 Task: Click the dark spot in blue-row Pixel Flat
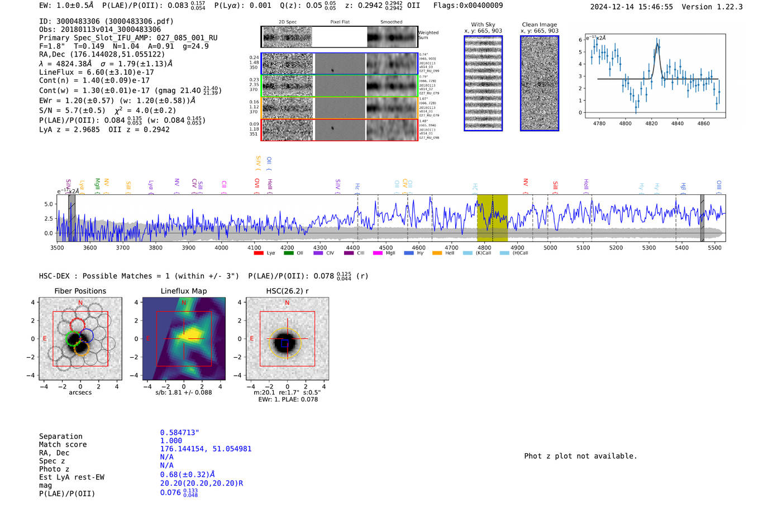click(332, 70)
